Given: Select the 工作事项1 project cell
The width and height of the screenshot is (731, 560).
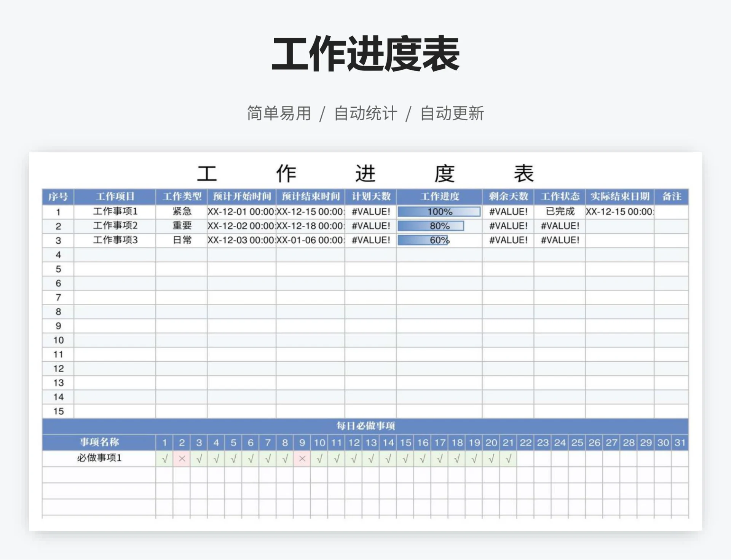Looking at the screenshot, I should pyautogui.click(x=113, y=212).
